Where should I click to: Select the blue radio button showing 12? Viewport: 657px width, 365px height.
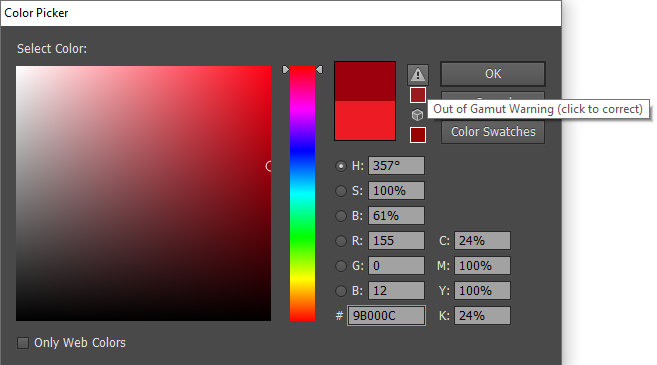coord(341,291)
